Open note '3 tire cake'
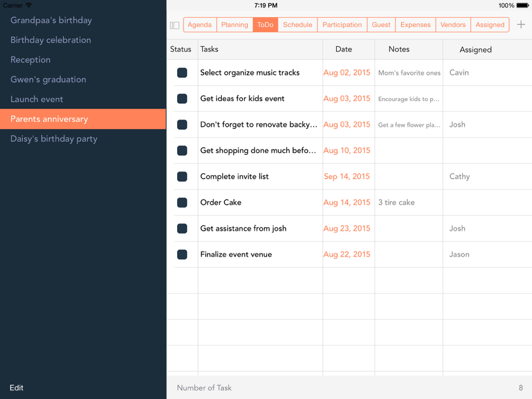 (396, 203)
